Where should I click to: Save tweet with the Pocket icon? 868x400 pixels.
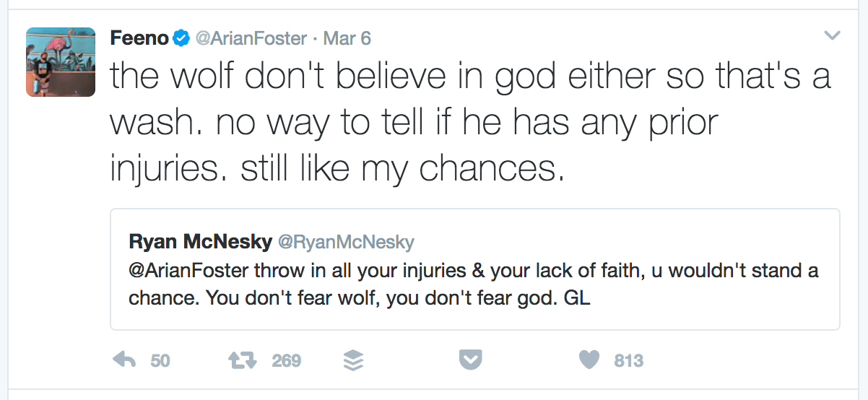[471, 360]
